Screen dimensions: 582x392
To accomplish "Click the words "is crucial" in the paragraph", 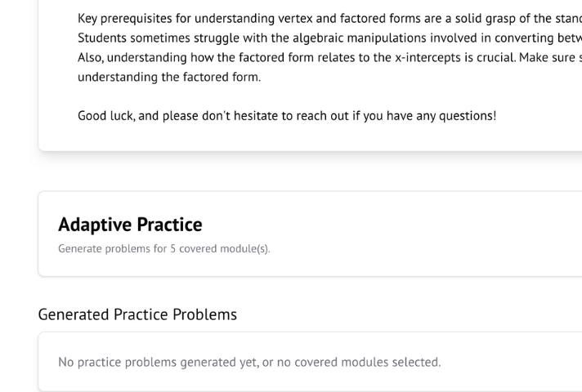I will coord(487,56).
